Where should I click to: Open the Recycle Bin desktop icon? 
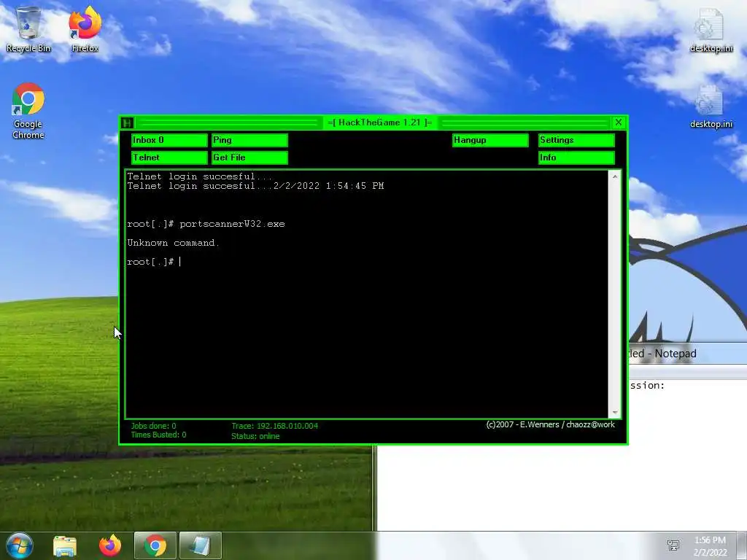pyautogui.click(x=28, y=29)
